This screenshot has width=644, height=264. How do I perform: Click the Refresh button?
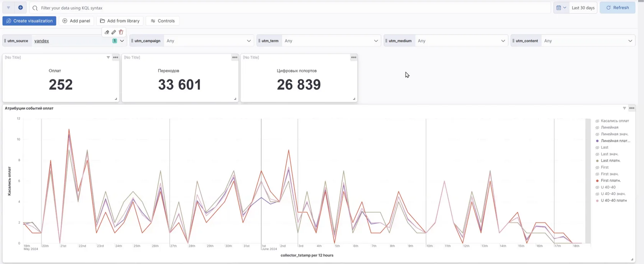tap(618, 8)
